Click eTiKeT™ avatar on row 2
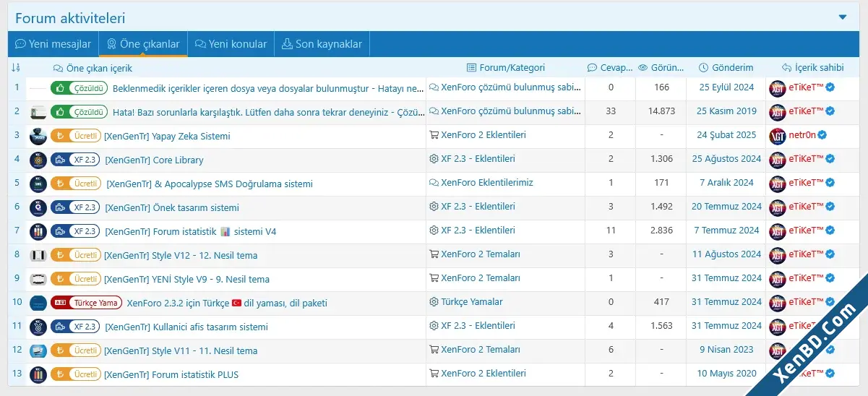The image size is (868, 396). tap(778, 112)
